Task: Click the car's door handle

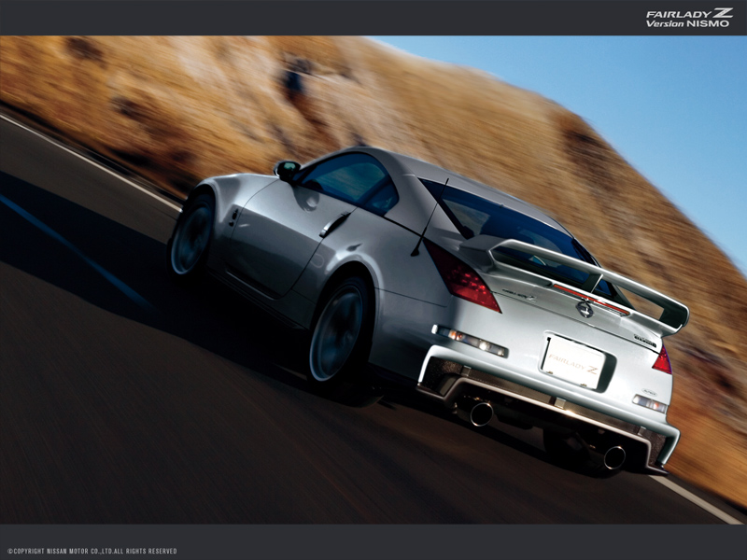Action: coord(334,225)
